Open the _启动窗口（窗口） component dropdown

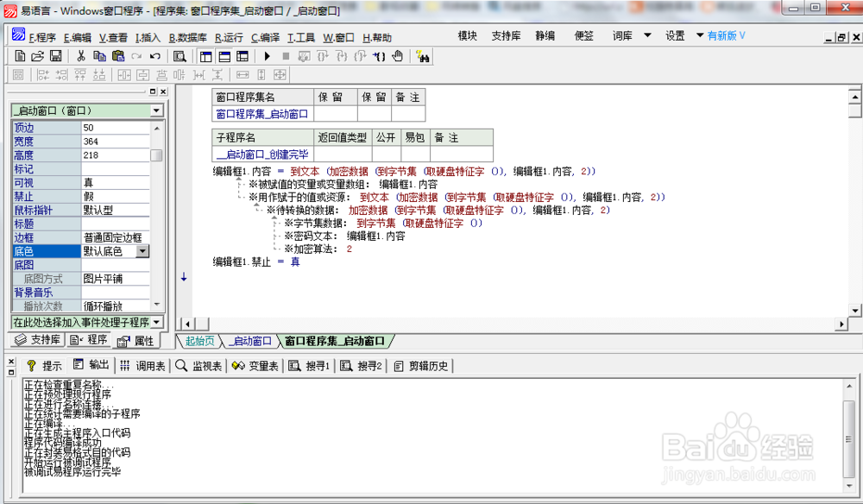pyautogui.click(x=156, y=110)
